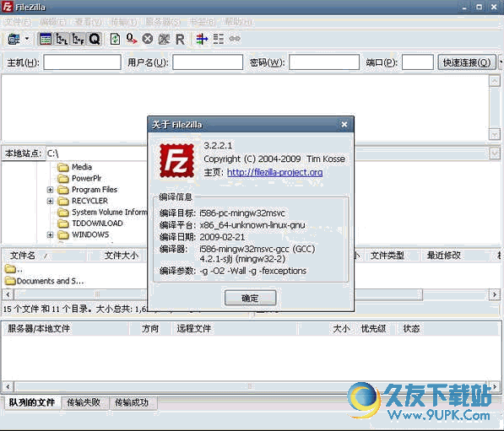Click the reconnect R icon
The image size is (504, 431).
point(180,39)
